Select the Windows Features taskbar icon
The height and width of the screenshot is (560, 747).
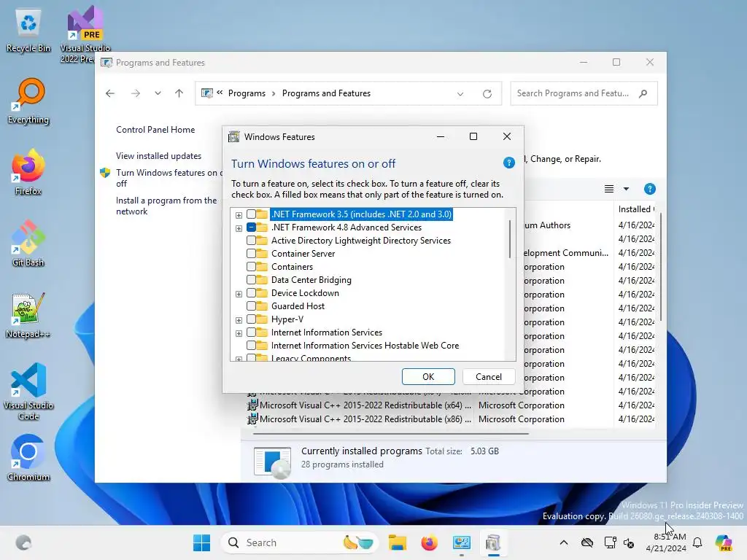[x=494, y=542]
